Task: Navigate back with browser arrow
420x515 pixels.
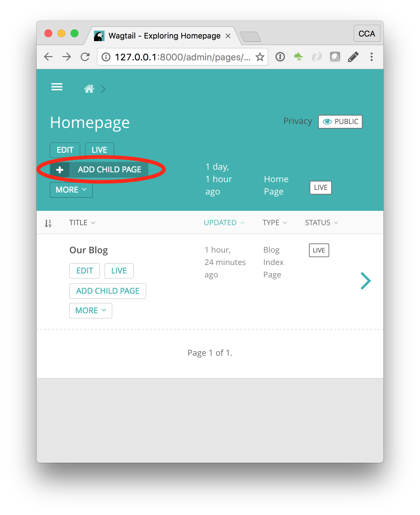Action: click(48, 57)
